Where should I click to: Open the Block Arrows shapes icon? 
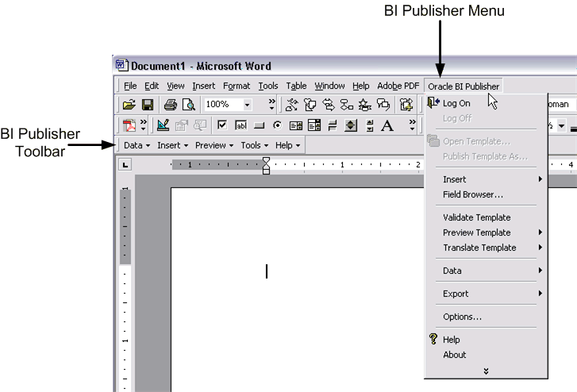329,105
